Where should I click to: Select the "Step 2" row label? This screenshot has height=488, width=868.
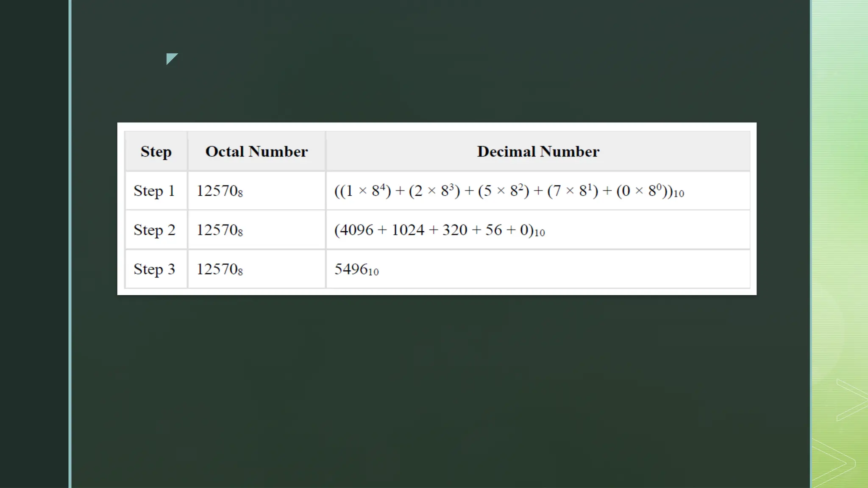pyautogui.click(x=154, y=230)
